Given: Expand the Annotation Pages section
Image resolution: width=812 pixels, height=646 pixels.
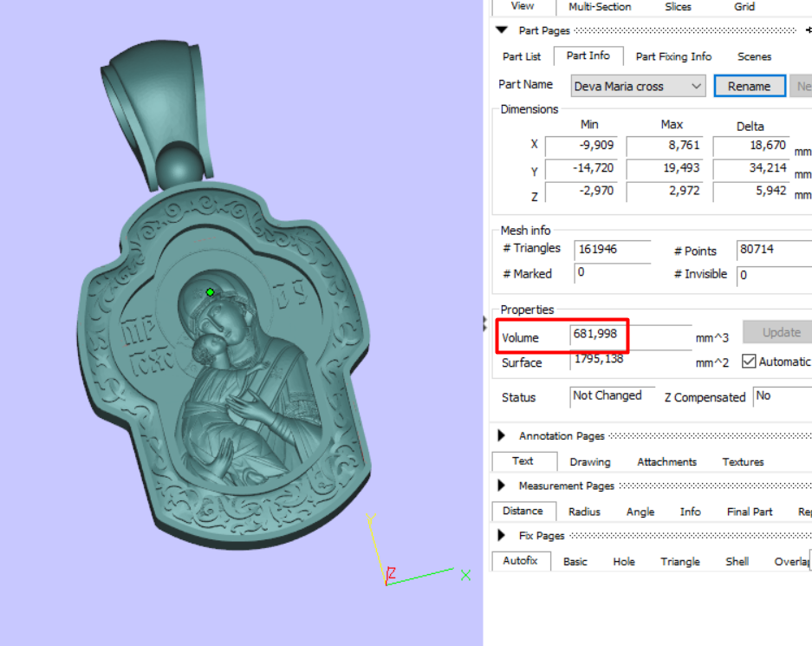Looking at the screenshot, I should coord(501,435).
